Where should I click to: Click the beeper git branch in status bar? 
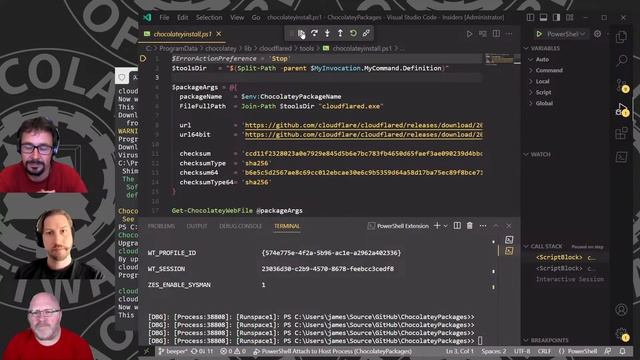(x=173, y=351)
